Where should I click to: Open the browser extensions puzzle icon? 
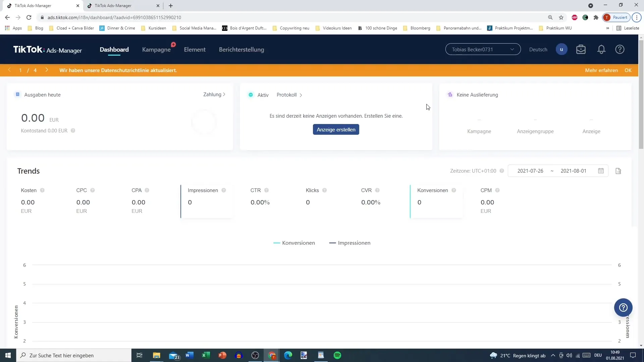596,17
